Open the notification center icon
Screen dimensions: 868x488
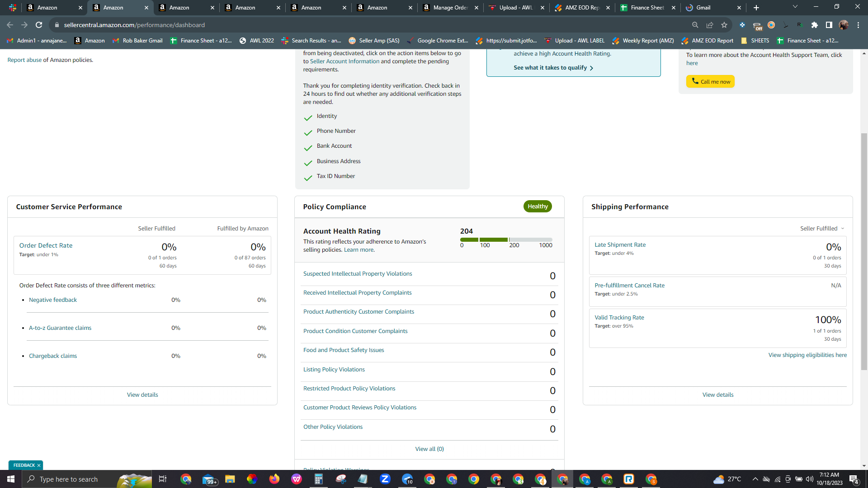point(854,479)
